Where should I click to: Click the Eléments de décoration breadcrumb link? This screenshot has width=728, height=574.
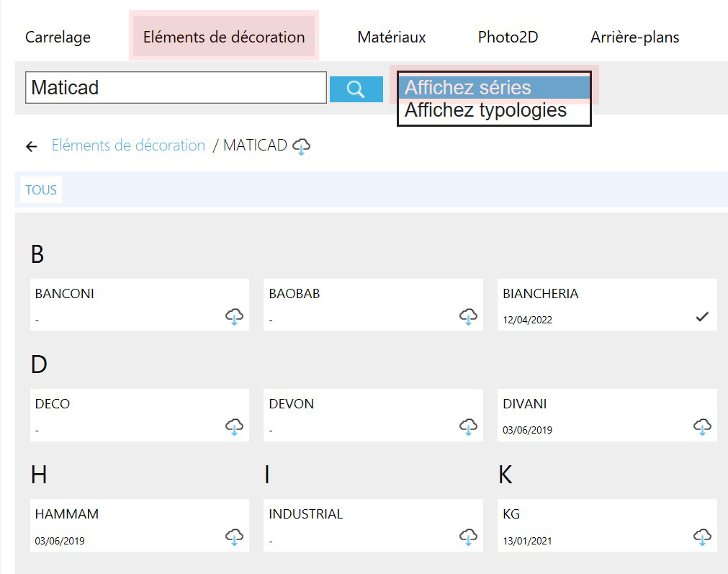(128, 145)
